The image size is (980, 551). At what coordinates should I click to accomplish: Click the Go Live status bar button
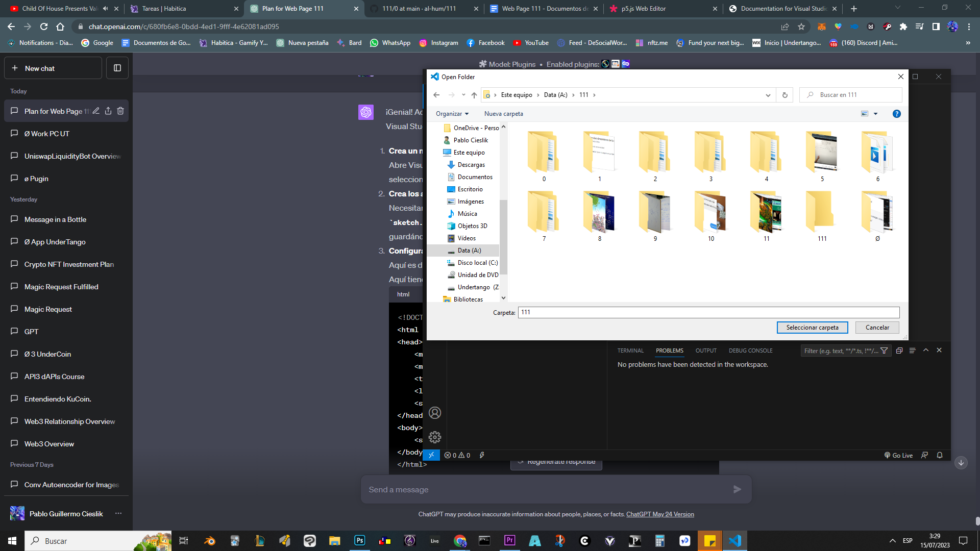pyautogui.click(x=898, y=455)
